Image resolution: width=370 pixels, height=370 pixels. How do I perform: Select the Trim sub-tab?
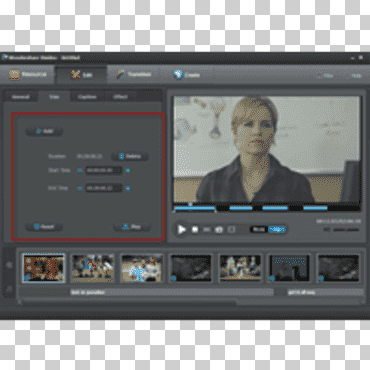pos(54,97)
